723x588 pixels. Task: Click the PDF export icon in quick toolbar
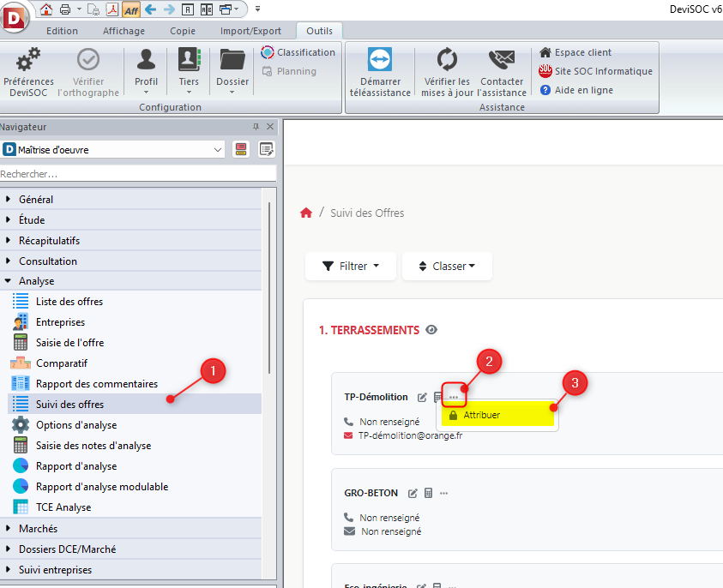coord(111,9)
